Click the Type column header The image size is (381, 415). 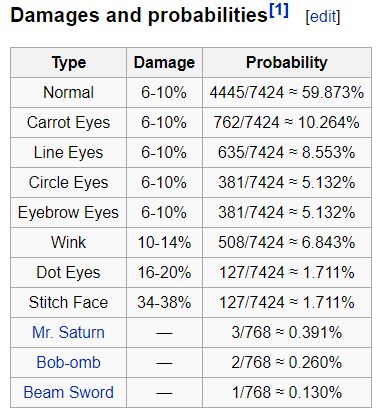coord(68,63)
